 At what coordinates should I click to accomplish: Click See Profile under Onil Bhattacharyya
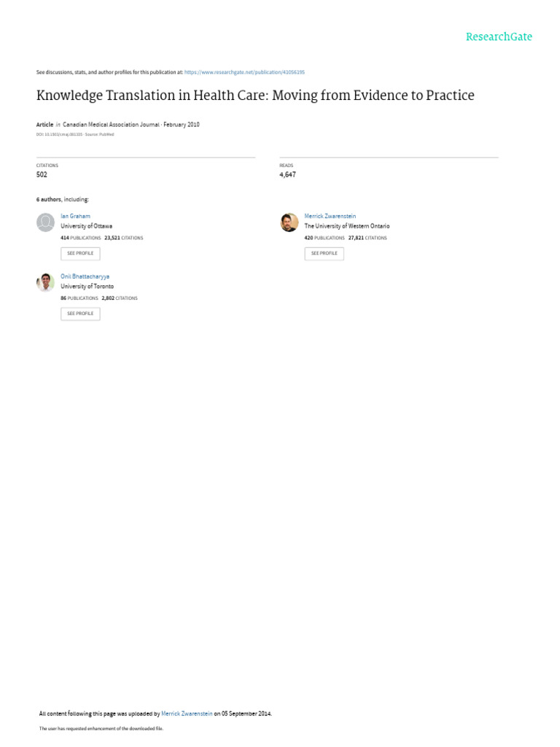80,314
